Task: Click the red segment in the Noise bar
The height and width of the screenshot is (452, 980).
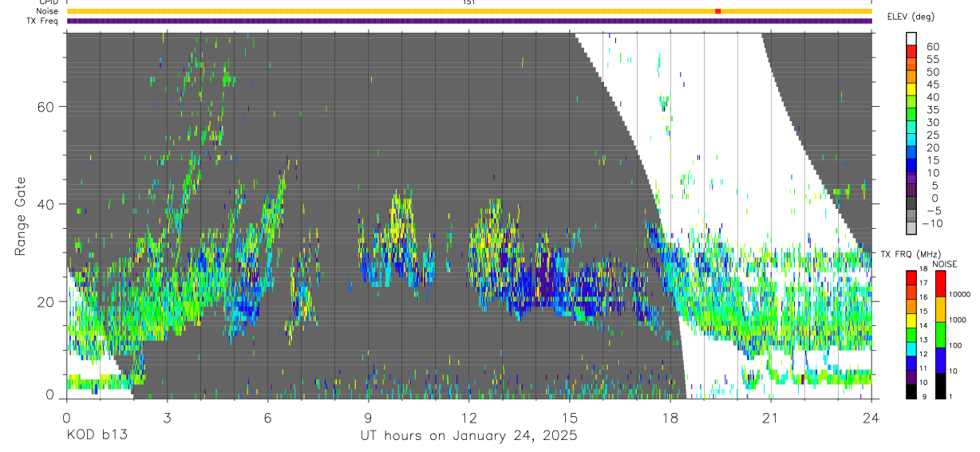Action: point(718,11)
